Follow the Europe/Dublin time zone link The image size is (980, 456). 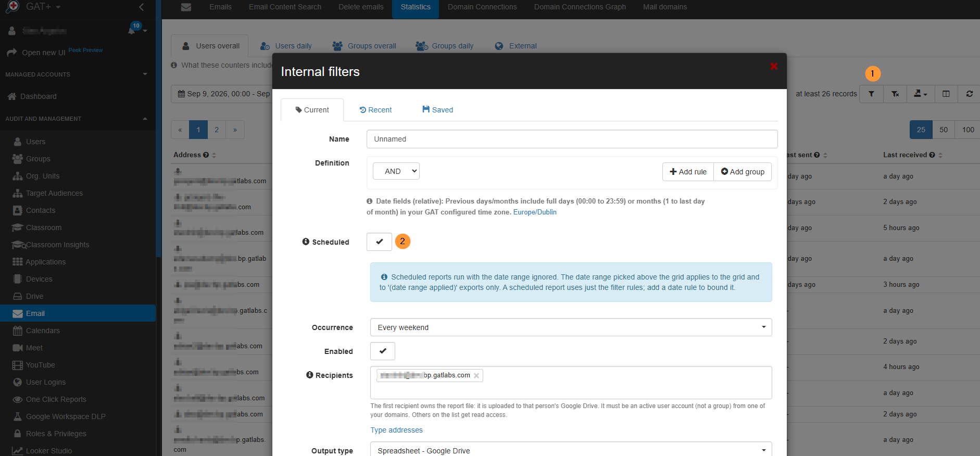point(535,212)
